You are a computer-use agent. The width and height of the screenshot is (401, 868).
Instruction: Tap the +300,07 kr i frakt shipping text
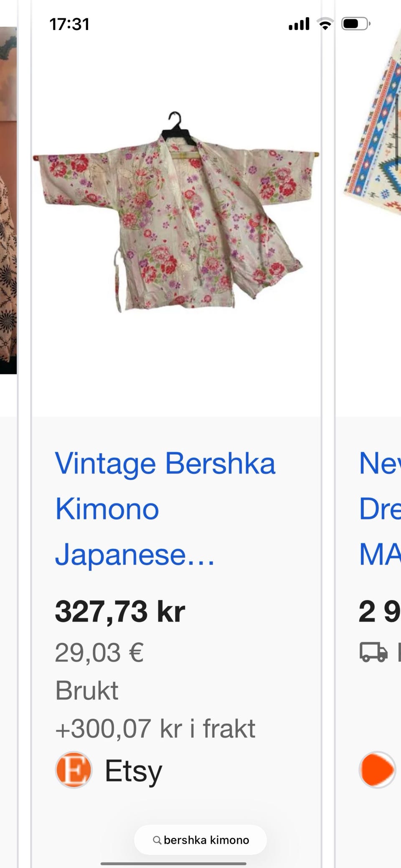tap(155, 729)
